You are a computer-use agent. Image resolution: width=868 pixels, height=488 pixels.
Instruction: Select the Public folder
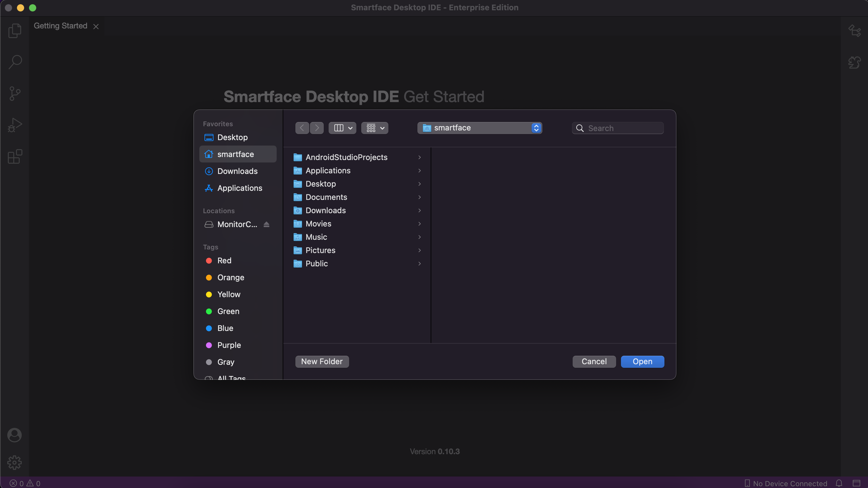point(357,264)
